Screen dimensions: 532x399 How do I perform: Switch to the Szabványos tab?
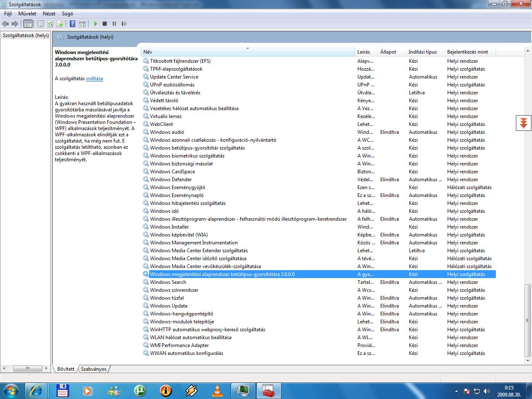point(94,369)
